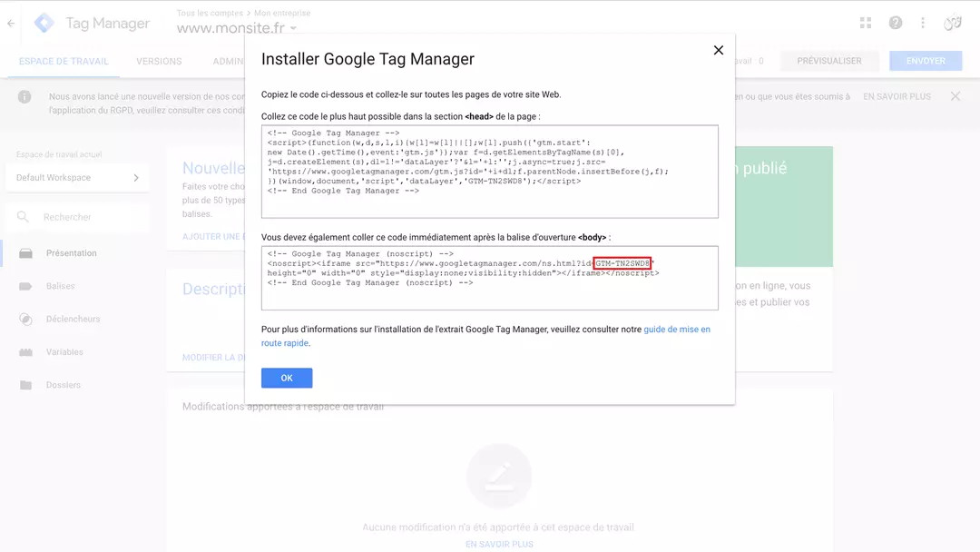Click the Modifier la description link
Screen dimensions: 980x552
pyautogui.click(x=213, y=358)
